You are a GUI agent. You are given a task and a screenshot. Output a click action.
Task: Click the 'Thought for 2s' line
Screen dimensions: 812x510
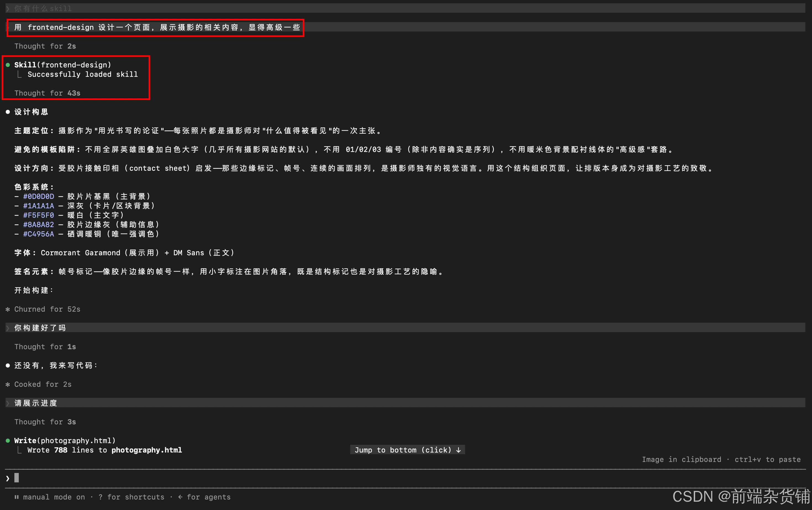pyautogui.click(x=45, y=46)
